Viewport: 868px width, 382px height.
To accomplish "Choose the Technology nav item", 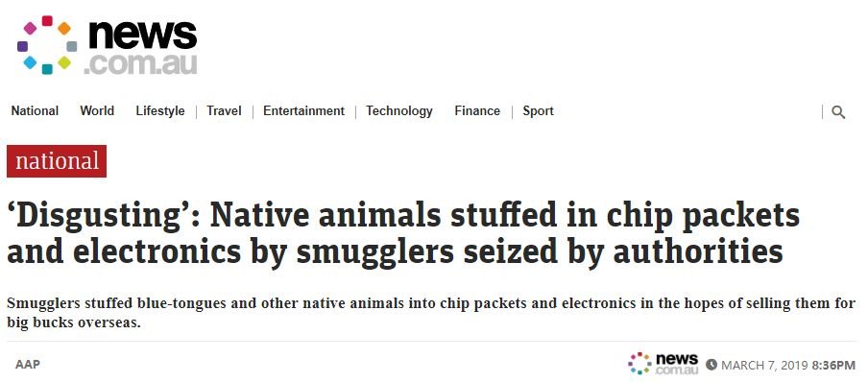I will click(x=399, y=111).
